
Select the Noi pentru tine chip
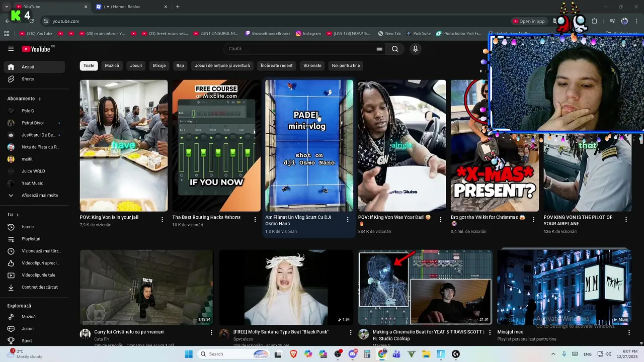coord(346,65)
